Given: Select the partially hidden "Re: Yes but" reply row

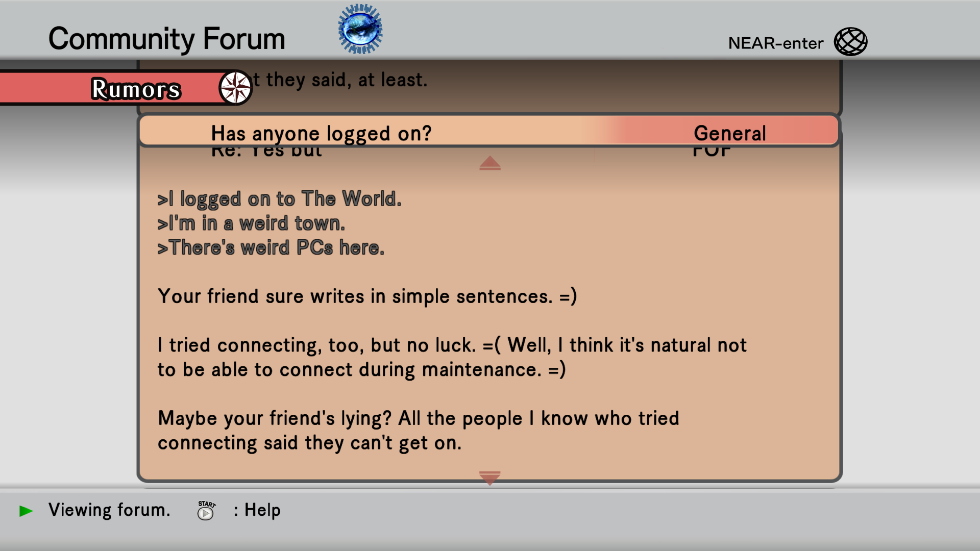Looking at the screenshot, I should (x=266, y=152).
